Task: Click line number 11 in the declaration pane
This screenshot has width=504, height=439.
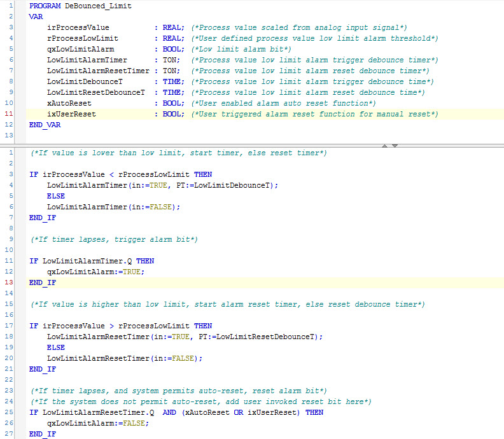Action: [x=9, y=114]
